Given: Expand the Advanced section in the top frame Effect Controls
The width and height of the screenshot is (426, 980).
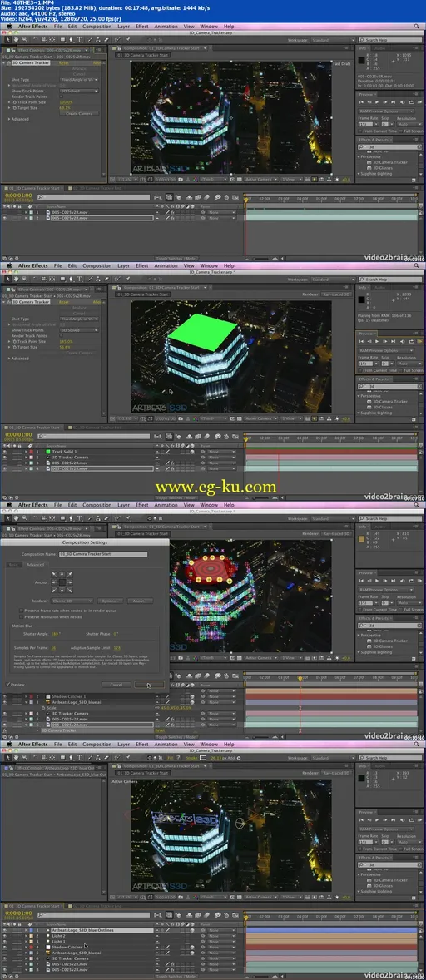Looking at the screenshot, I should click(x=8, y=119).
